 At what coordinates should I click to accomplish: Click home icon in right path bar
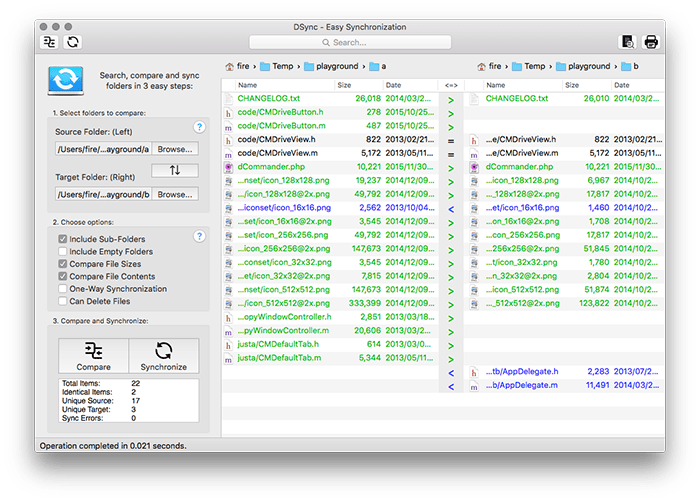pyautogui.click(x=481, y=67)
